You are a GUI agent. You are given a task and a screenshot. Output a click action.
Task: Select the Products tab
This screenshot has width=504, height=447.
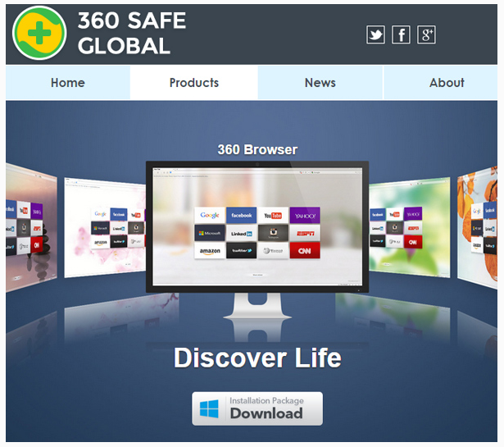point(194,83)
